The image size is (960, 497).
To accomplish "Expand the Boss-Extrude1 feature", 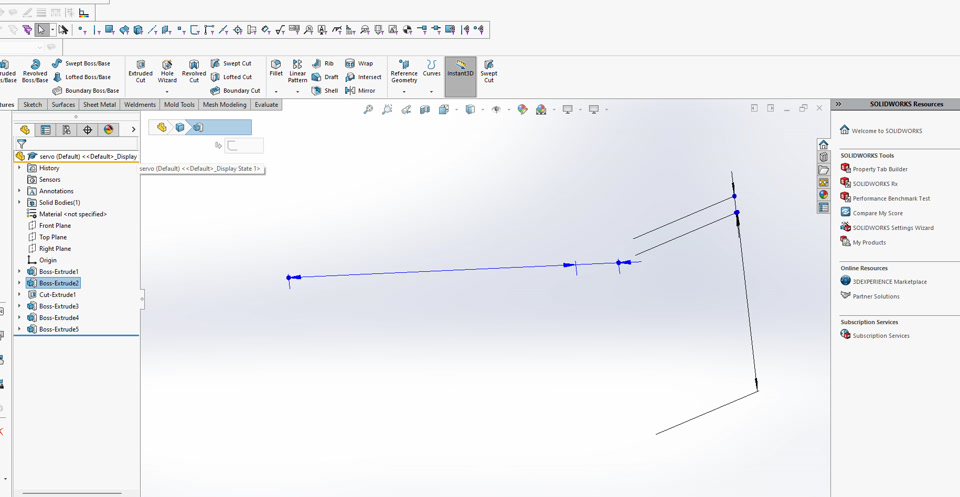I will [x=19, y=271].
